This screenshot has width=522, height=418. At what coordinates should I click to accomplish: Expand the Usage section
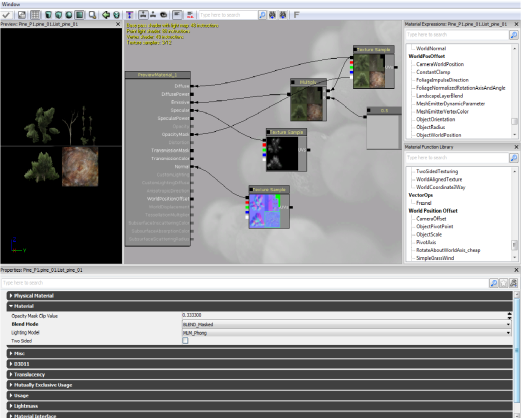(x=259, y=395)
